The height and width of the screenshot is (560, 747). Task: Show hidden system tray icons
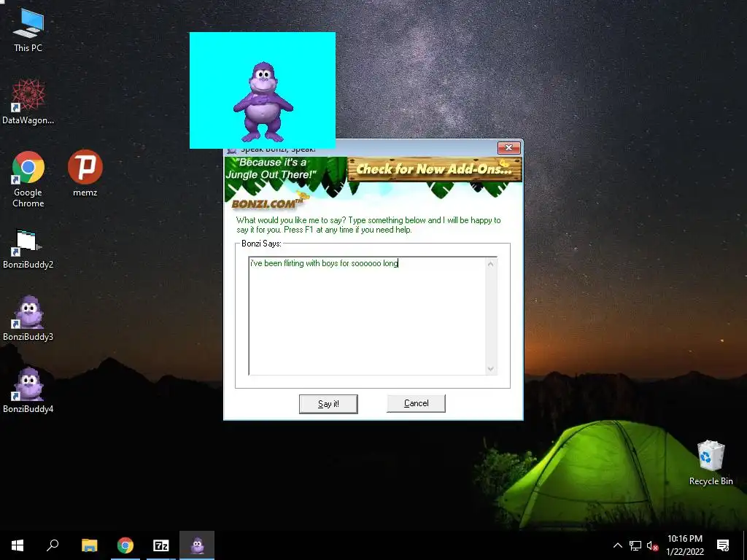(617, 545)
